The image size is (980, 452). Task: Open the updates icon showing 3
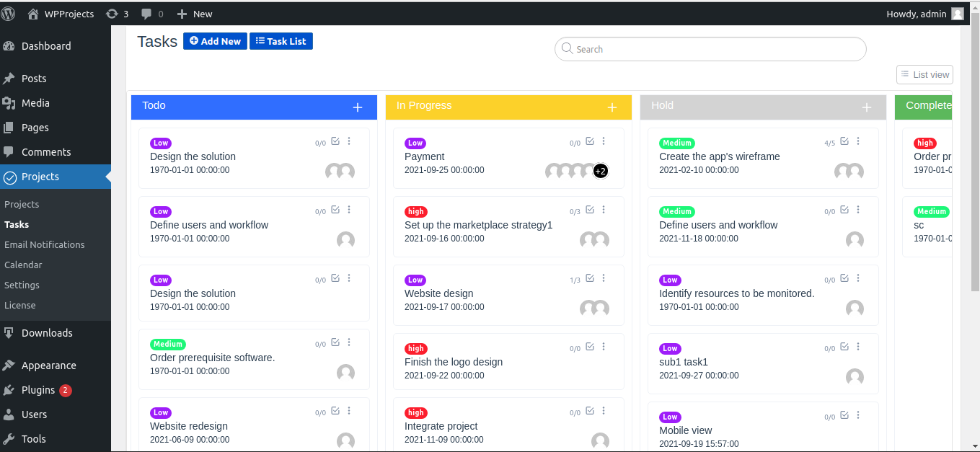[117, 14]
